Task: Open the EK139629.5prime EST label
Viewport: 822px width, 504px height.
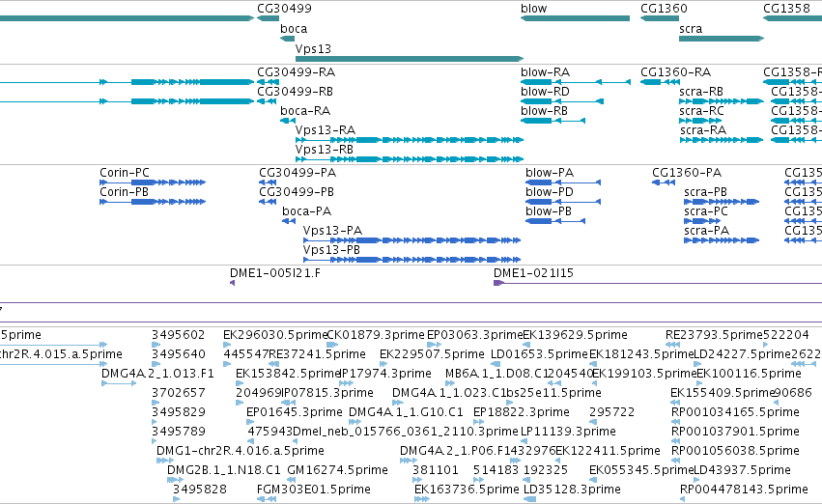Action: tap(575, 335)
